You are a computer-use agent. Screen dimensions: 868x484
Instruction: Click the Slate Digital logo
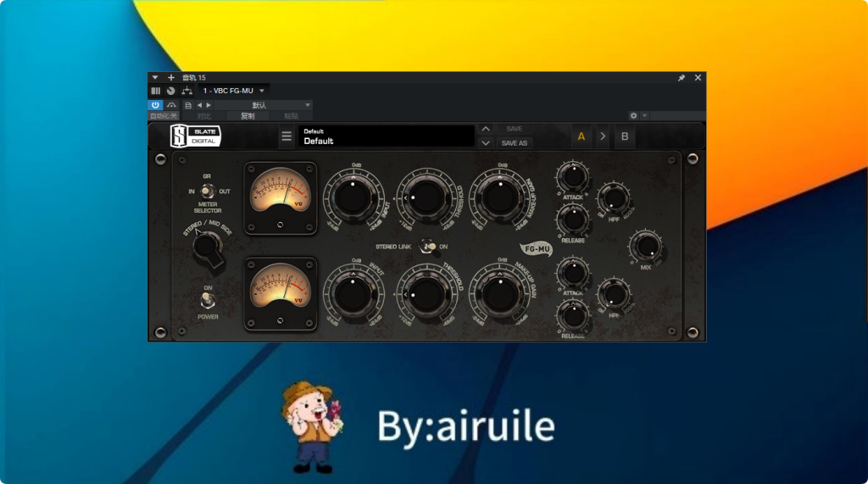(196, 136)
